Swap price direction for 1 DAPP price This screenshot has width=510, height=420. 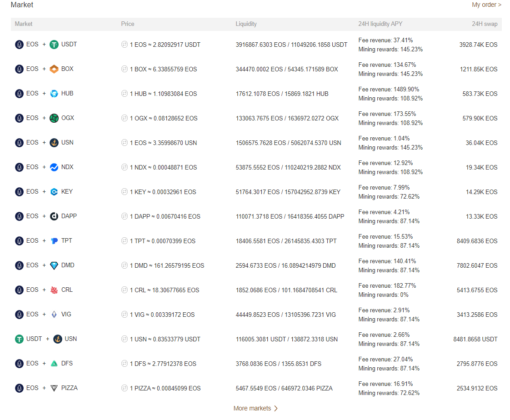124,216
